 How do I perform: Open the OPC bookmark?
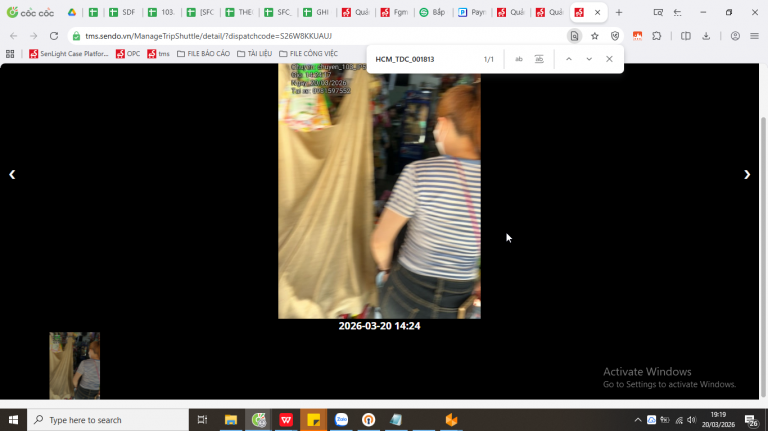coord(128,54)
